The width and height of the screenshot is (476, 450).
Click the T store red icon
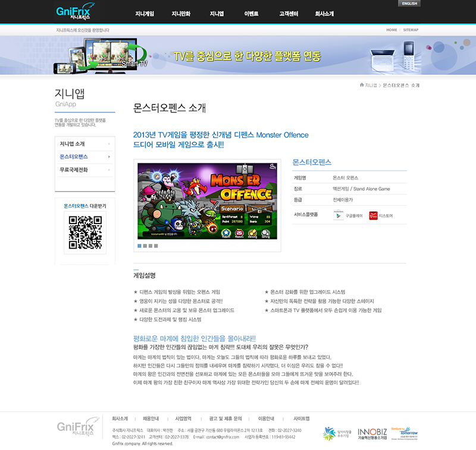coord(373,216)
